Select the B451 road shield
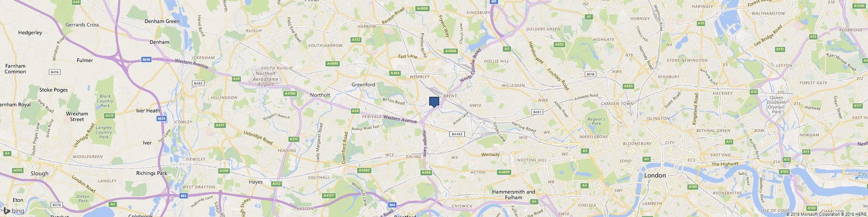Screen dimensions: 868x217 point(537,112)
